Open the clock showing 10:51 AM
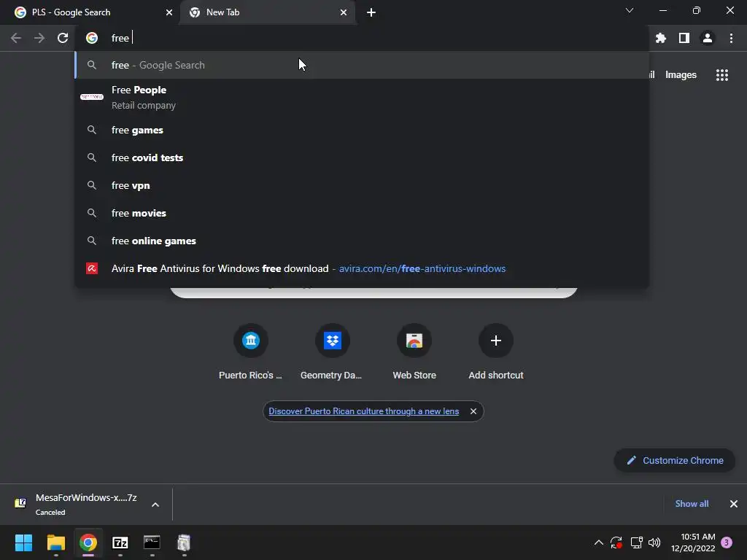 [x=693, y=542]
